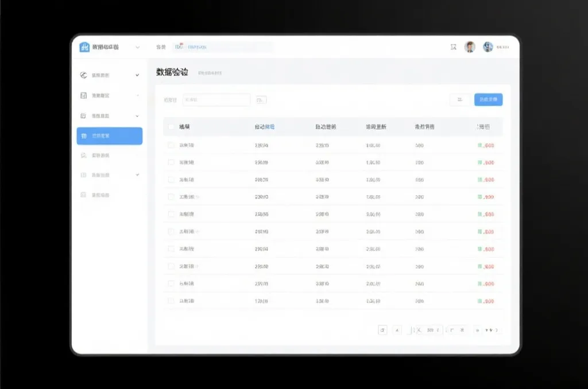
Task: Open the brown-haired user avatar
Action: 470,47
